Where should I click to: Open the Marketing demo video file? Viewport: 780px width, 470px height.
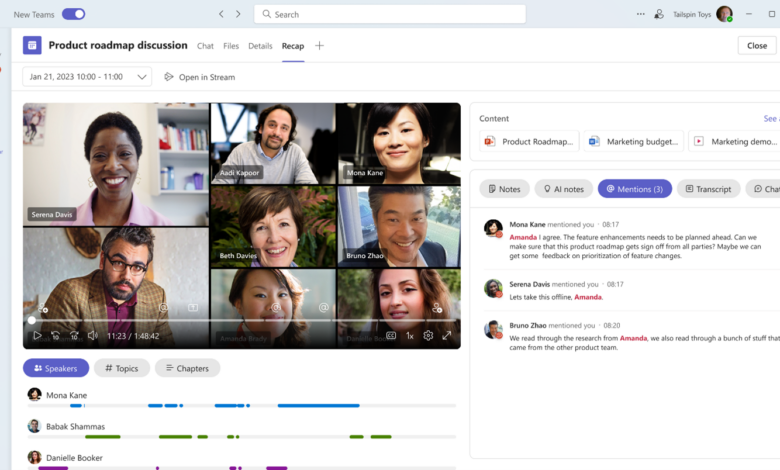click(736, 141)
